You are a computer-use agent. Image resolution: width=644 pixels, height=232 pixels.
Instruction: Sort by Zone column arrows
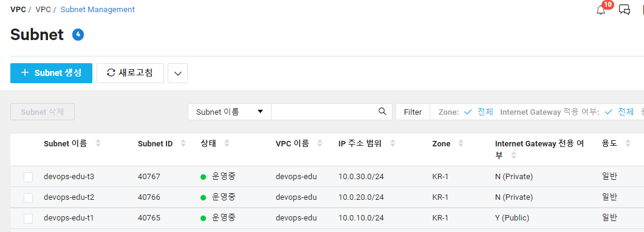click(461, 143)
